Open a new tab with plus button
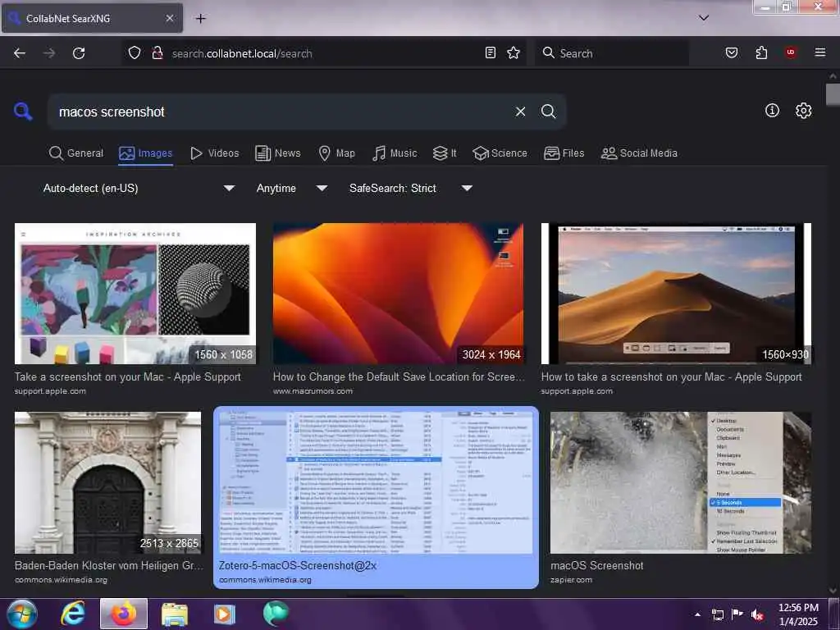This screenshot has height=630, width=840. pos(200,19)
